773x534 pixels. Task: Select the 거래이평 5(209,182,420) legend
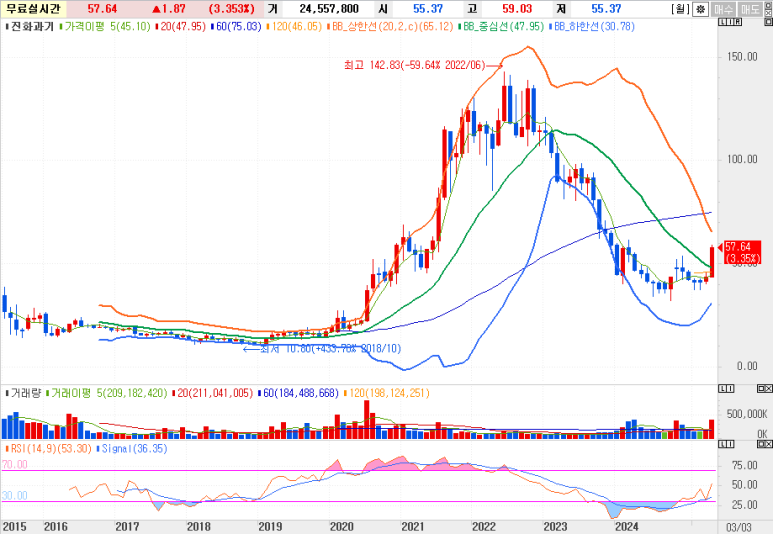pyautogui.click(x=109, y=393)
